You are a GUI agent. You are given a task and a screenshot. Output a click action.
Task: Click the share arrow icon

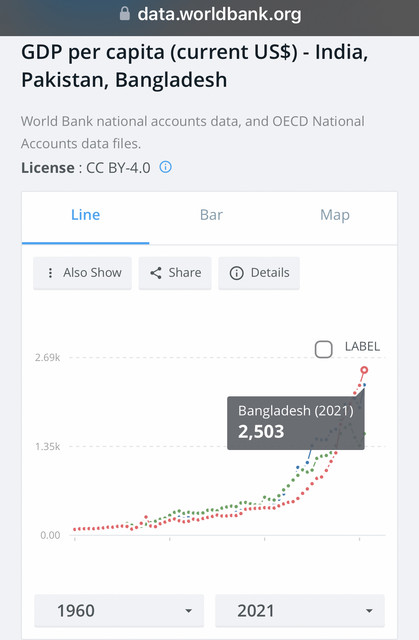coord(156,273)
